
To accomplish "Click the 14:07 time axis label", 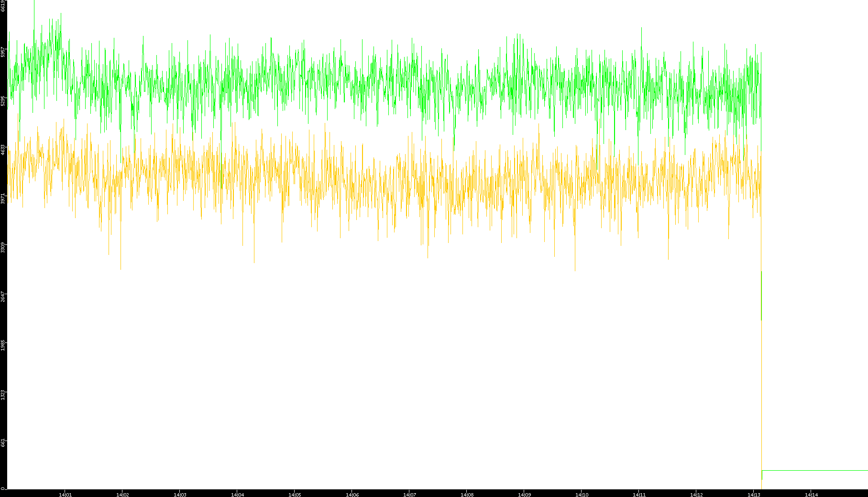I will coord(409,495).
